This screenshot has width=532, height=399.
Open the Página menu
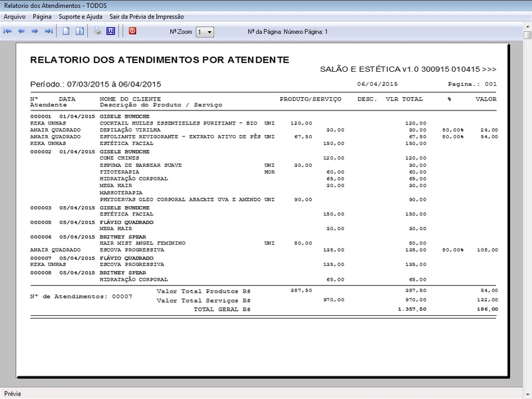(42, 17)
